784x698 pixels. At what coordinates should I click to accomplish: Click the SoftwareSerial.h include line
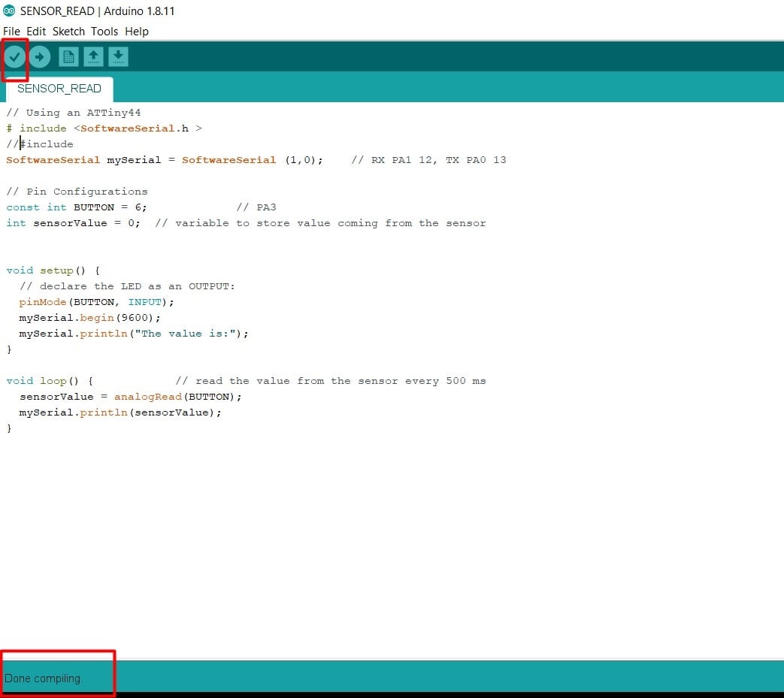pos(104,128)
